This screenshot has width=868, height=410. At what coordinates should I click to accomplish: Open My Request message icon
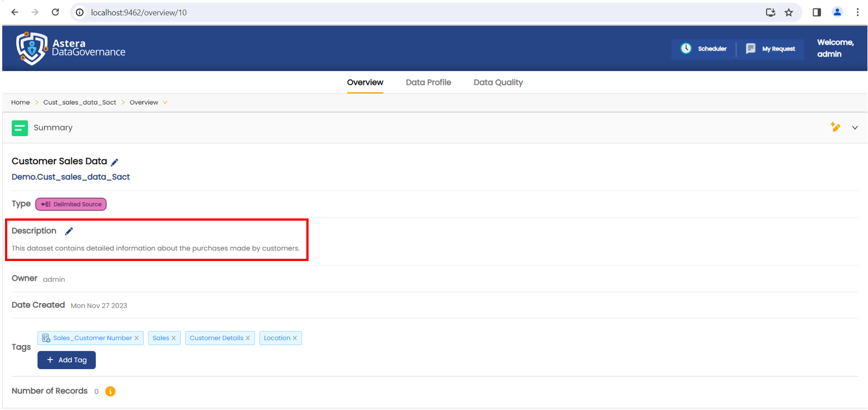pyautogui.click(x=751, y=49)
